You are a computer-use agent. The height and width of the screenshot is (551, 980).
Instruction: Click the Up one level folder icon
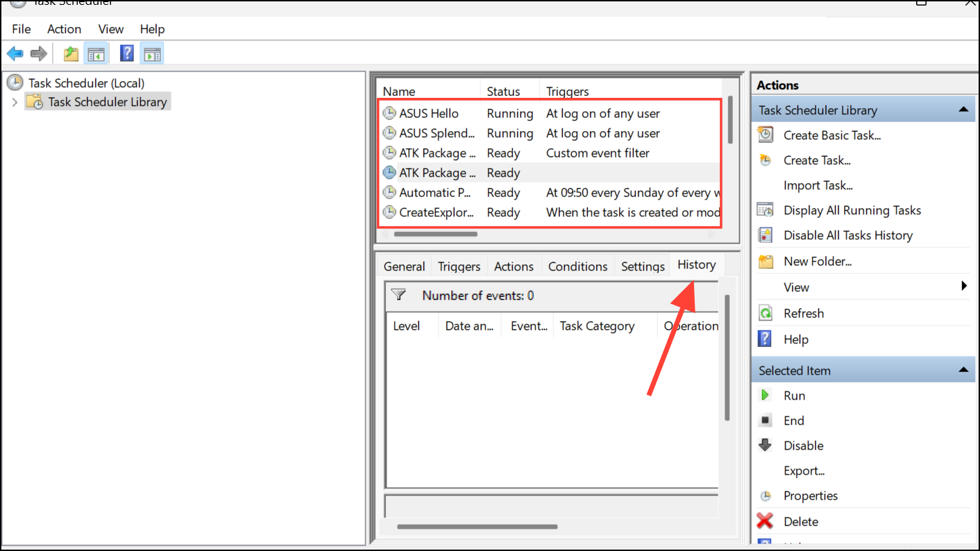click(x=71, y=53)
